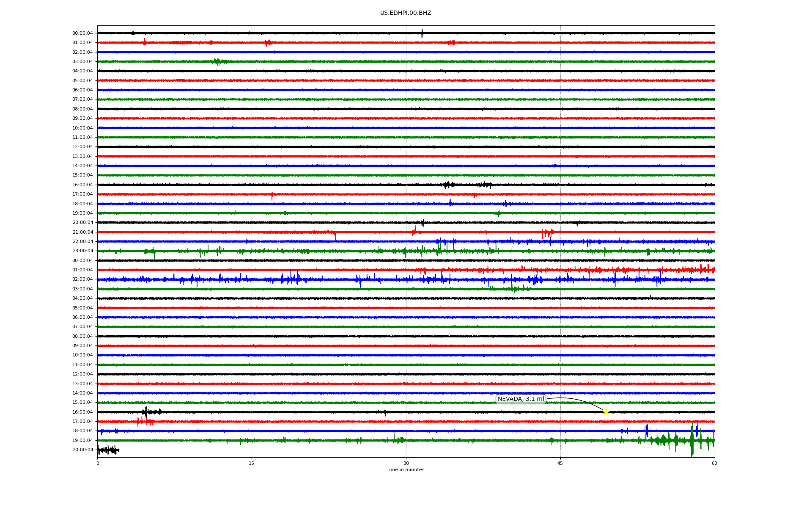Click the first 16:00:04 row label

pyautogui.click(x=82, y=185)
